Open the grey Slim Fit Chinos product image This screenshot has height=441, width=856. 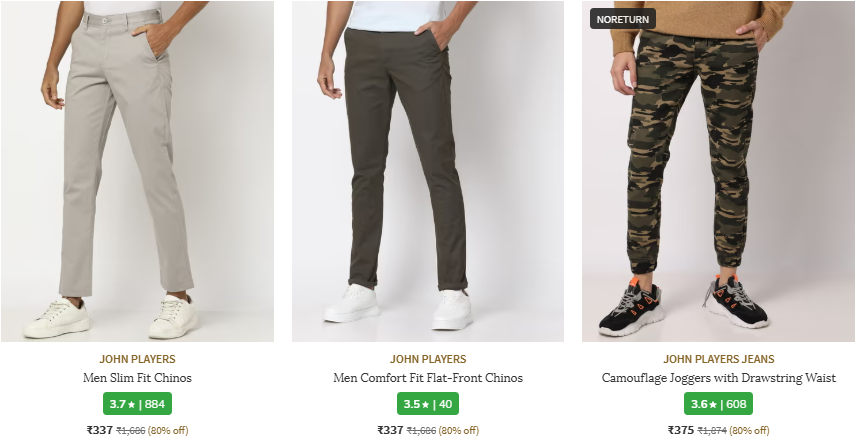point(137,171)
